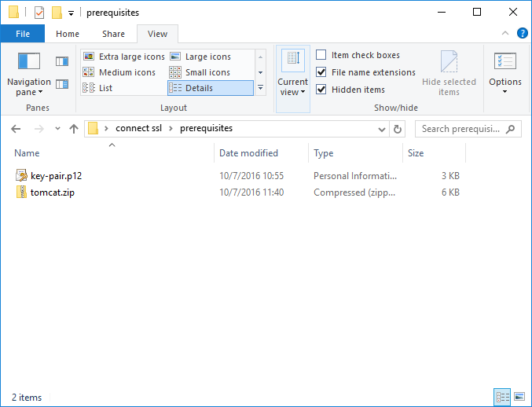Click the Refresh icon in address bar

coord(398,129)
